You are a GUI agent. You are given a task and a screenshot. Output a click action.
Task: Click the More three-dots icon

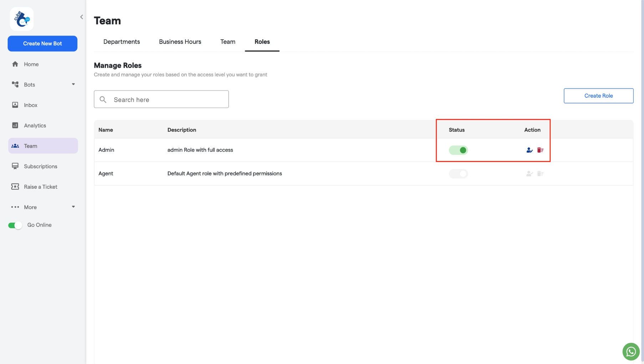coord(15,207)
